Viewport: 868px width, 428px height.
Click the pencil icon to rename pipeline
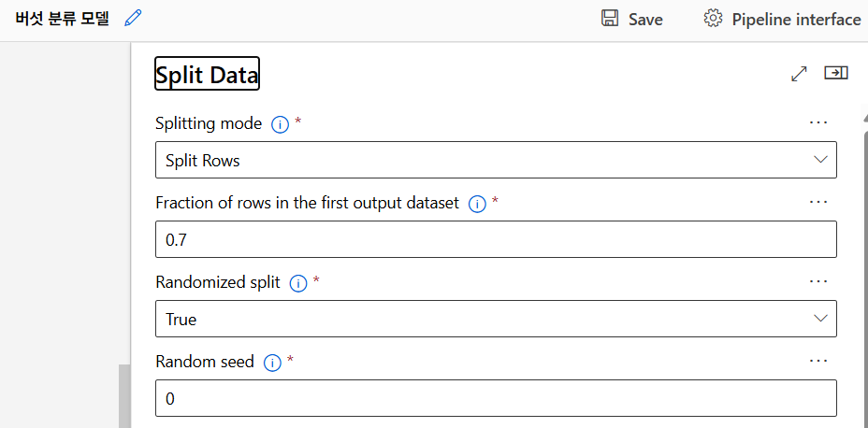coord(133,18)
